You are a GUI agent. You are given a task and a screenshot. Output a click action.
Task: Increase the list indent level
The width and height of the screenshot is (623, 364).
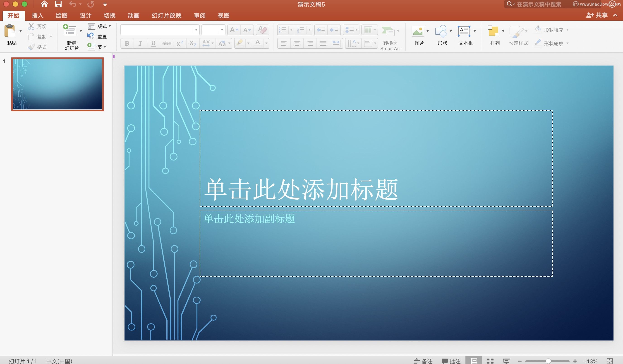334,30
